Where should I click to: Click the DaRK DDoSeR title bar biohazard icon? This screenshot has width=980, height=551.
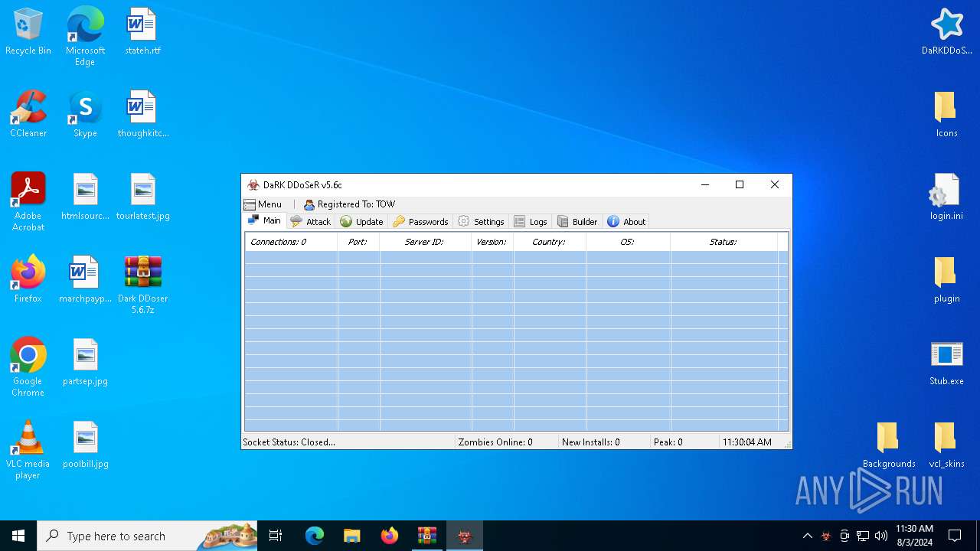(253, 185)
